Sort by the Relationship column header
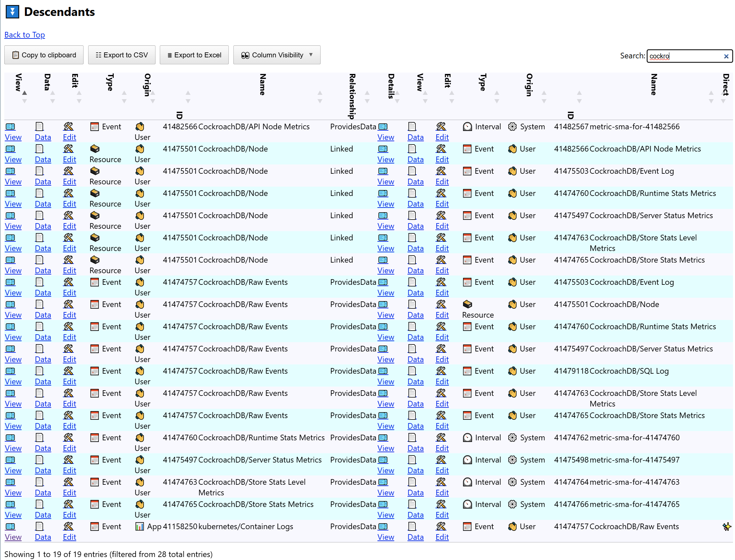The width and height of the screenshot is (735, 560). (x=352, y=96)
